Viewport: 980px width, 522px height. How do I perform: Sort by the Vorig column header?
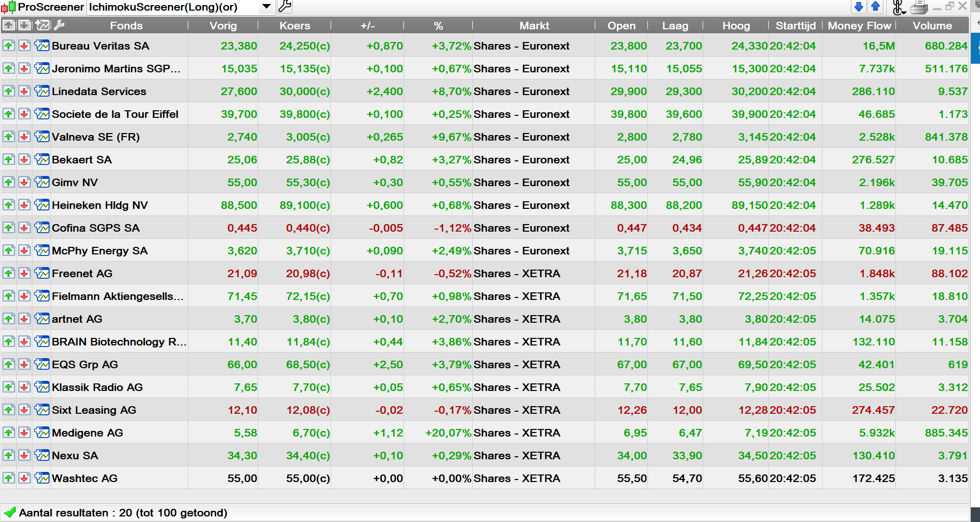coord(223,26)
